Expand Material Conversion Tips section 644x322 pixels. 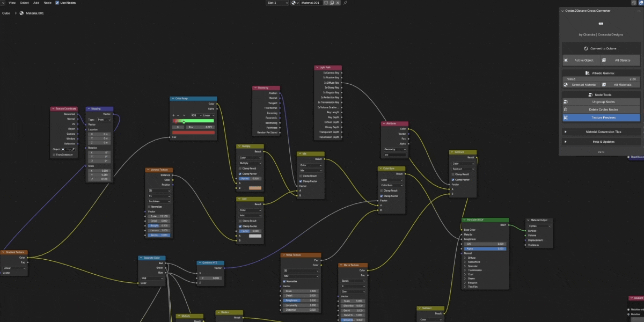point(601,131)
